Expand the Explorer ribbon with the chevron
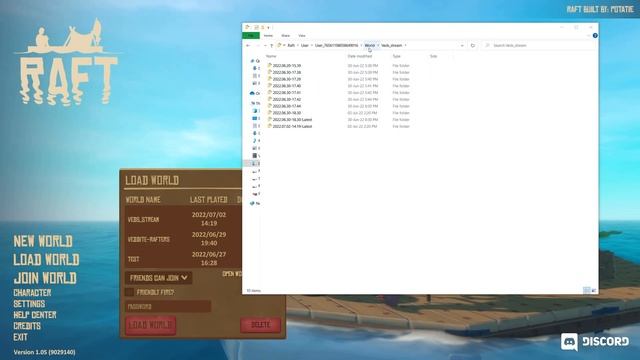This screenshot has height=360, width=640. pos(588,36)
